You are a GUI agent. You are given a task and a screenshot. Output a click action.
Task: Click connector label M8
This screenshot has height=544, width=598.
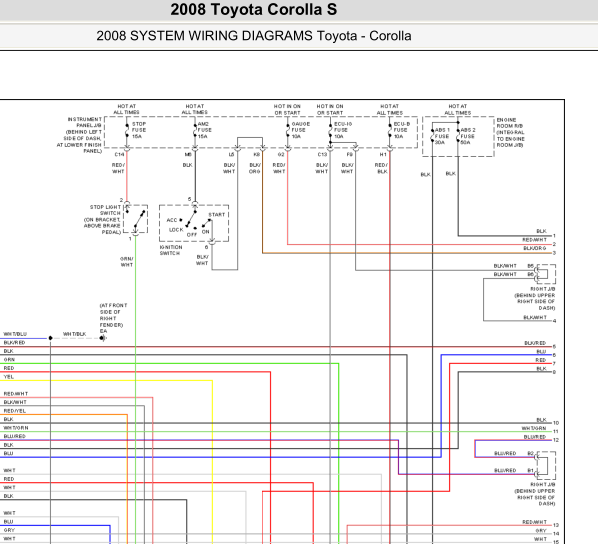188,155
